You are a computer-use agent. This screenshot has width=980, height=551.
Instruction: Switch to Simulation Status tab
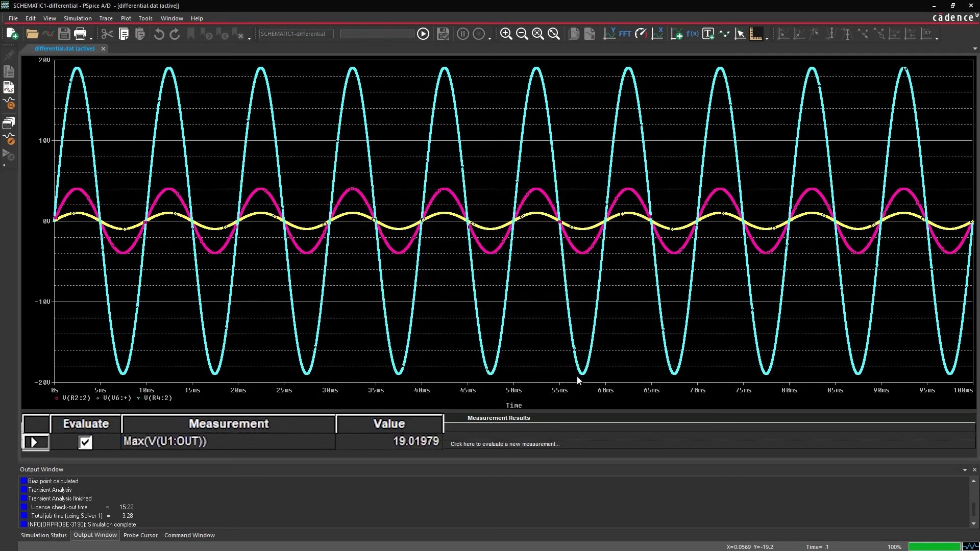tap(44, 535)
